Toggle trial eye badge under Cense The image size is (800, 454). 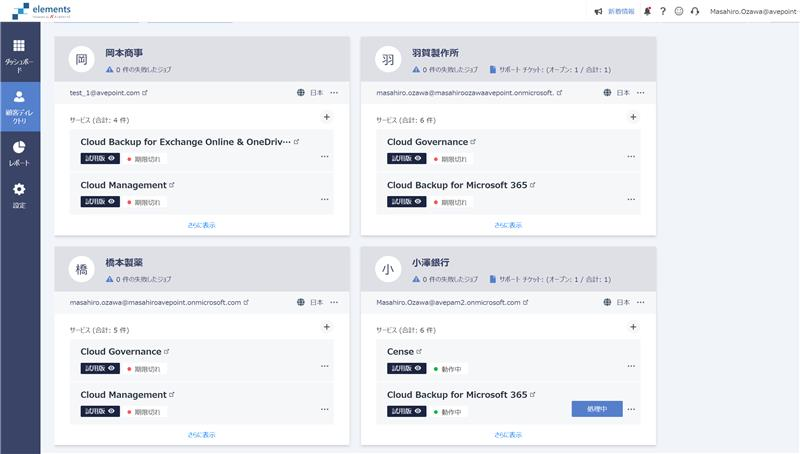[407, 368]
